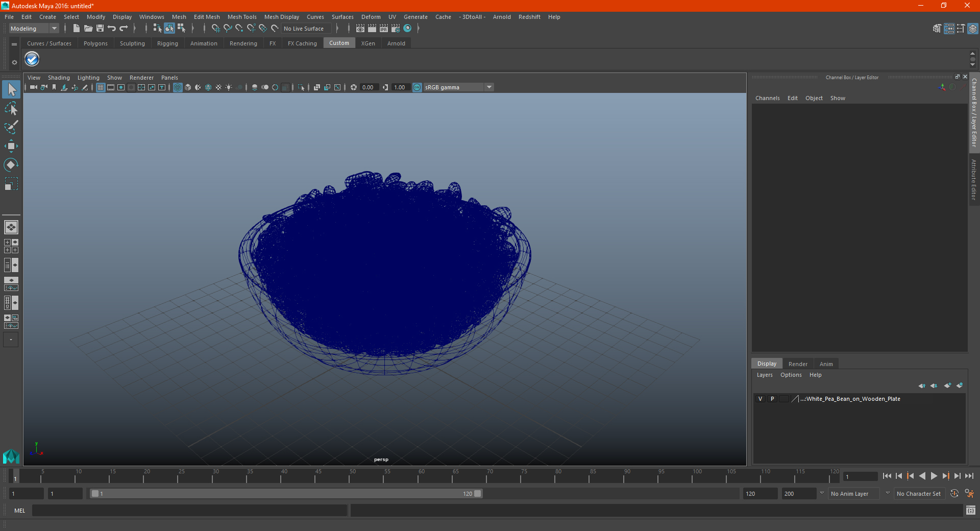Create a new scene with the blank-page icon
Viewport: 980px width, 531px height.
pyautogui.click(x=76, y=29)
